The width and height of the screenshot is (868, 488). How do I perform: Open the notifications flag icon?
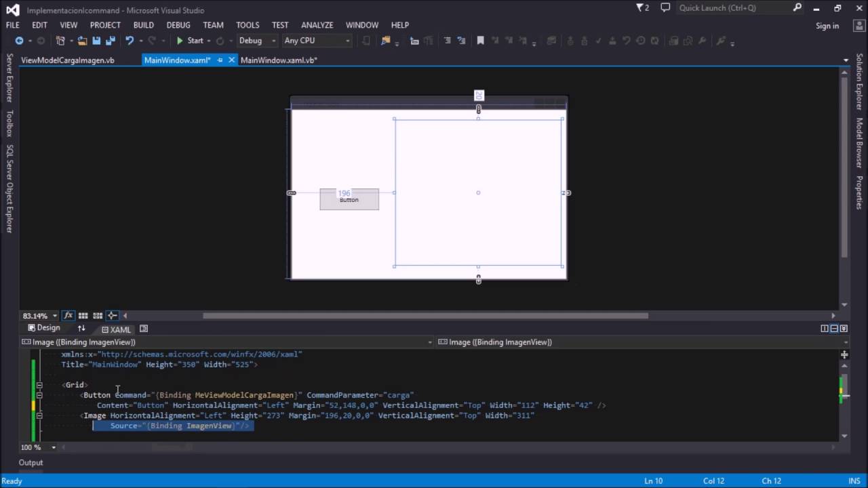coord(642,8)
